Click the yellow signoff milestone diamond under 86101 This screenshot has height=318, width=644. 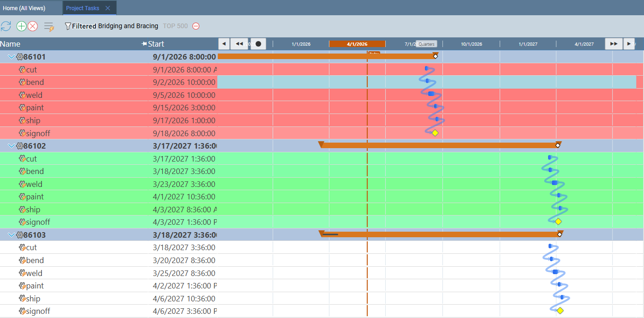(435, 133)
